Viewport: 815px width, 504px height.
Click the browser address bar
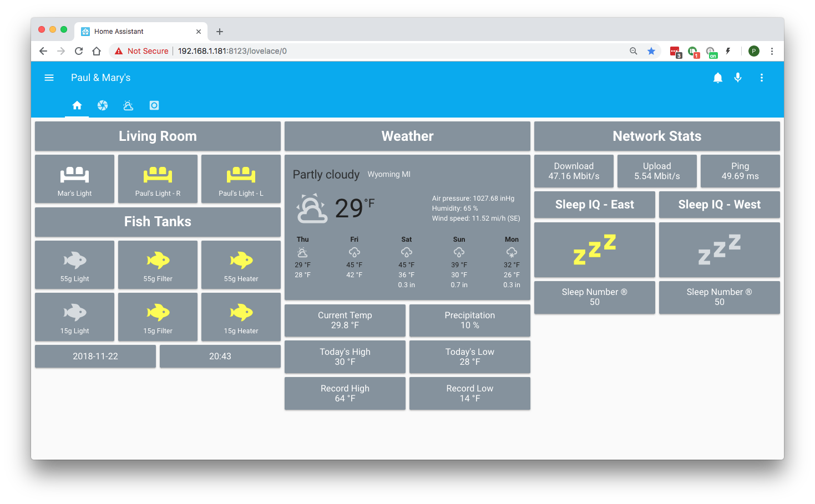coord(333,50)
